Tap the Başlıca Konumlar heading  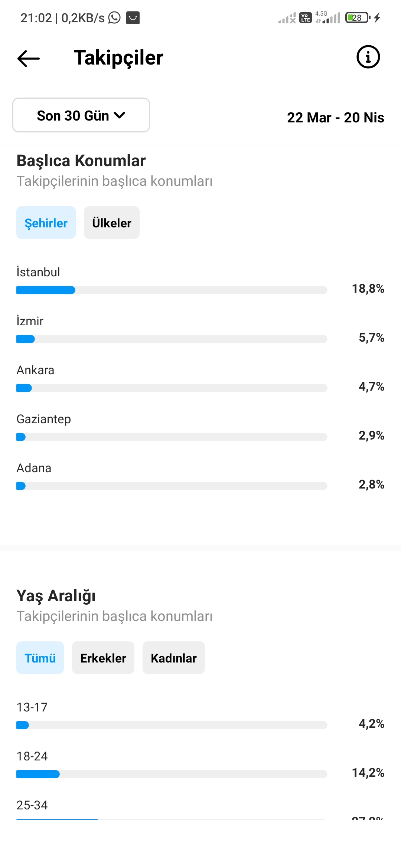tap(81, 161)
